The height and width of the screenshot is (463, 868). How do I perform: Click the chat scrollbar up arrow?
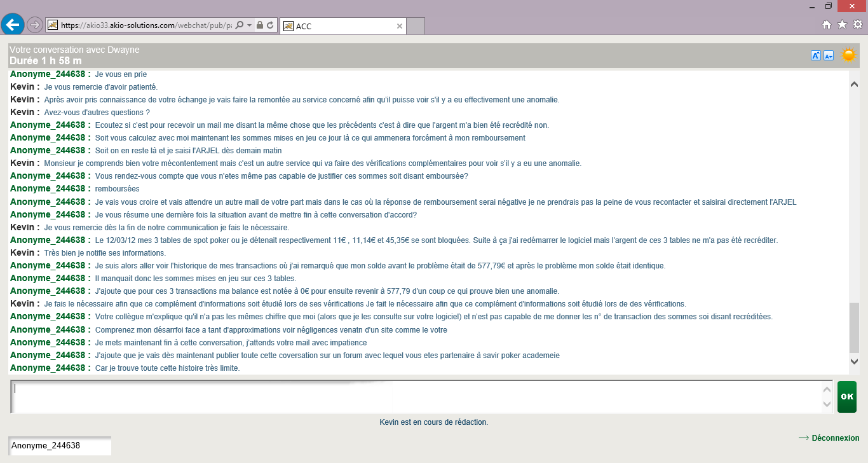click(x=854, y=85)
